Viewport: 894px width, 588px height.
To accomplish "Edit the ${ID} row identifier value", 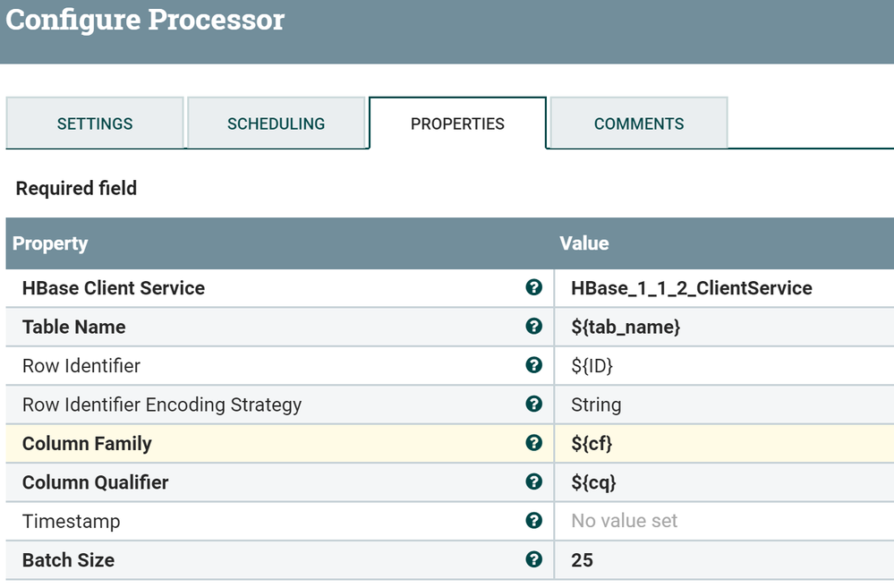I will pyautogui.click(x=592, y=365).
